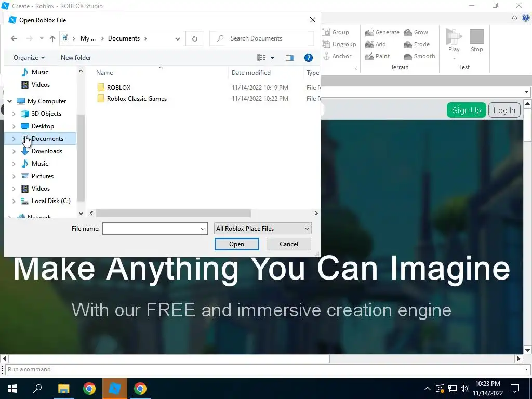This screenshot has height=399, width=532.
Task: Cancel the Open Roblox File dialog
Action: click(289, 244)
